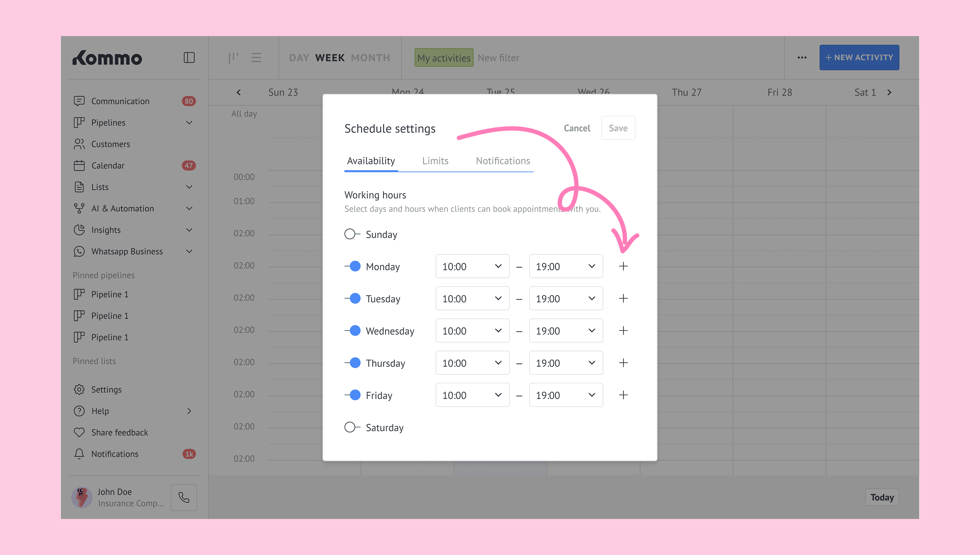Add another time slot for Monday

pos(623,266)
